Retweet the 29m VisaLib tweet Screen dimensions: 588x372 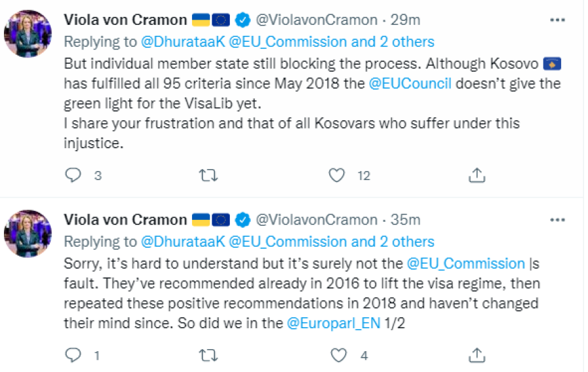tap(207, 175)
